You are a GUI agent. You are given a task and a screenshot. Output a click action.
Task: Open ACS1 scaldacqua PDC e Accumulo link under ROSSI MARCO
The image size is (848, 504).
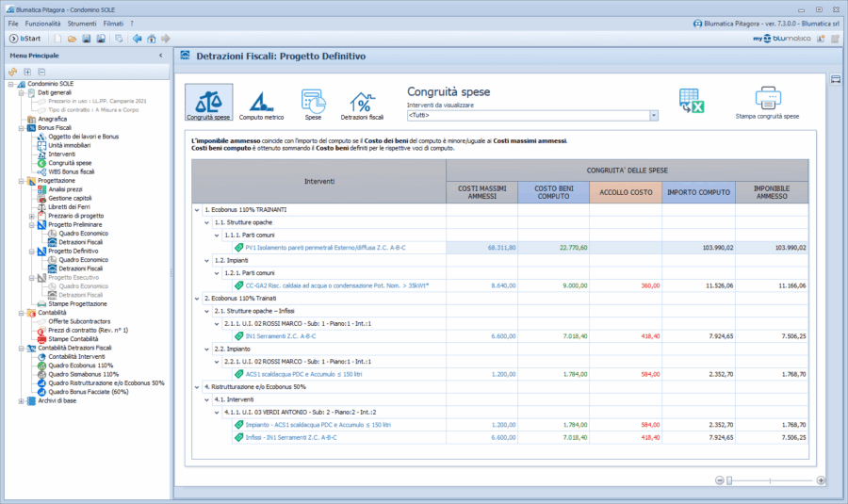click(x=304, y=374)
